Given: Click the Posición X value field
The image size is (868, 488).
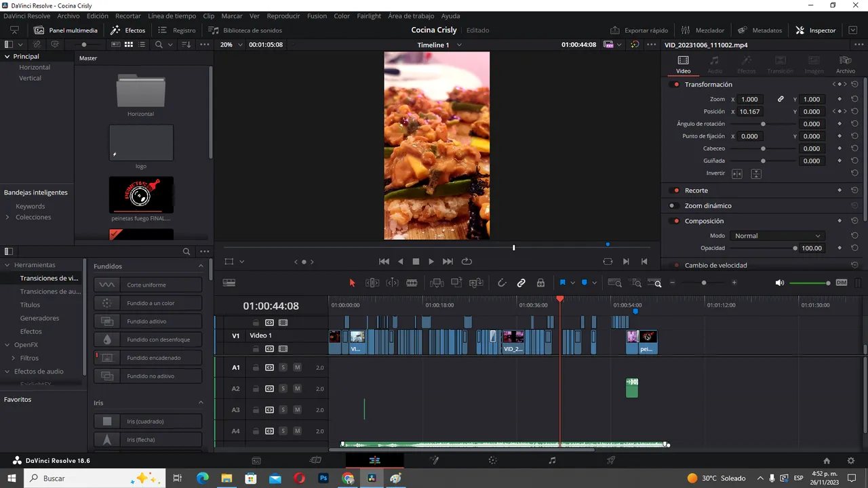Looking at the screenshot, I should 751,112.
